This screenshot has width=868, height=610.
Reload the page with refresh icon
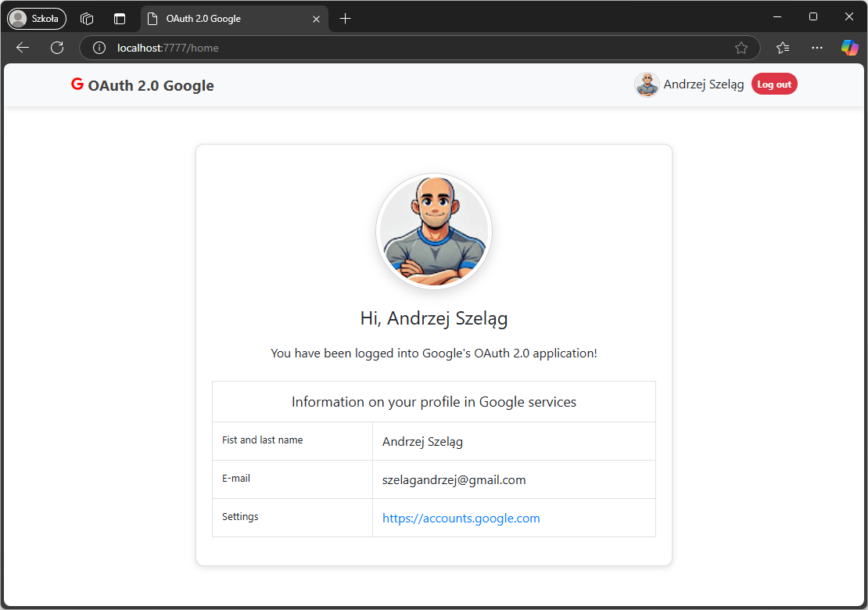pos(57,48)
